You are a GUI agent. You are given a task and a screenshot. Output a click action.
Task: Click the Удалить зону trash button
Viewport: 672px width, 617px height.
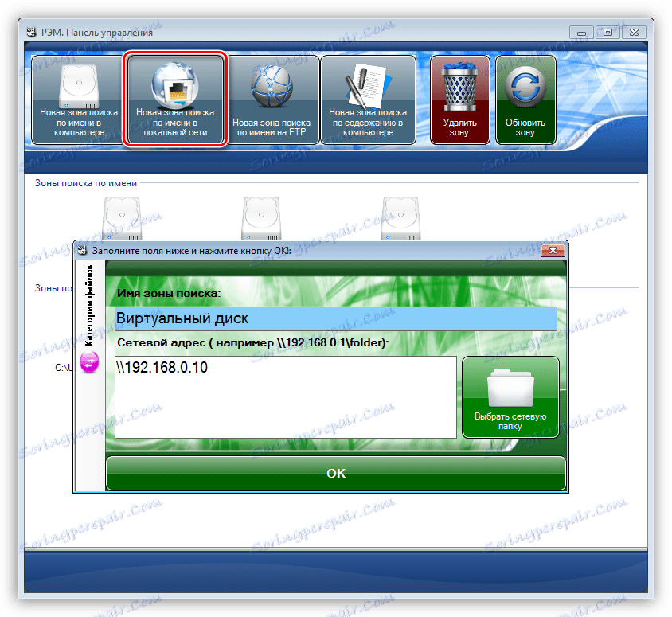tap(460, 100)
